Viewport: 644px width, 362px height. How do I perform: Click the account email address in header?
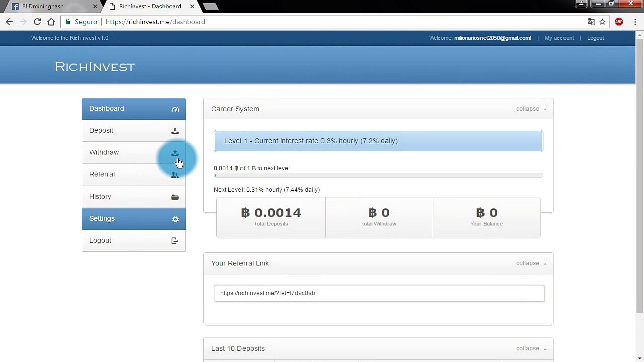[x=493, y=38]
